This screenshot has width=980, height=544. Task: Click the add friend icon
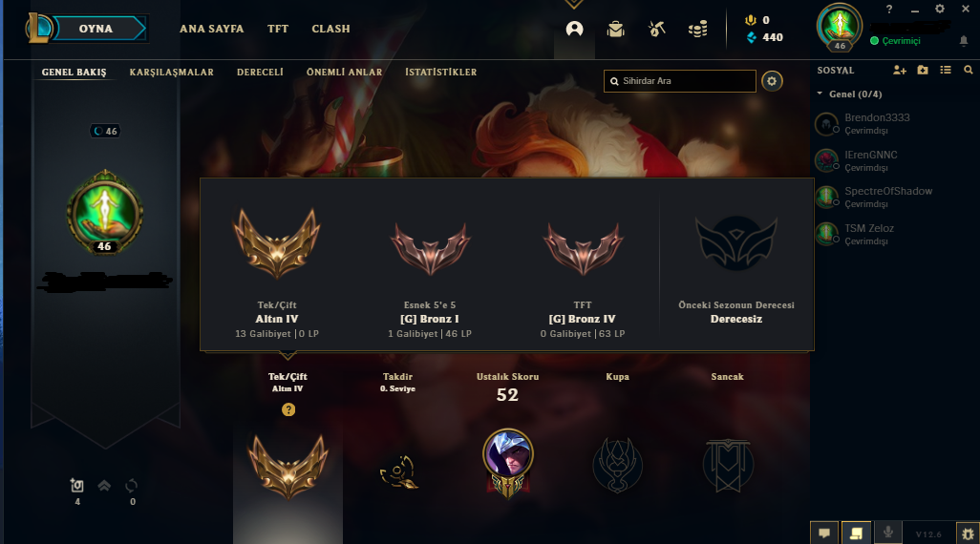900,70
